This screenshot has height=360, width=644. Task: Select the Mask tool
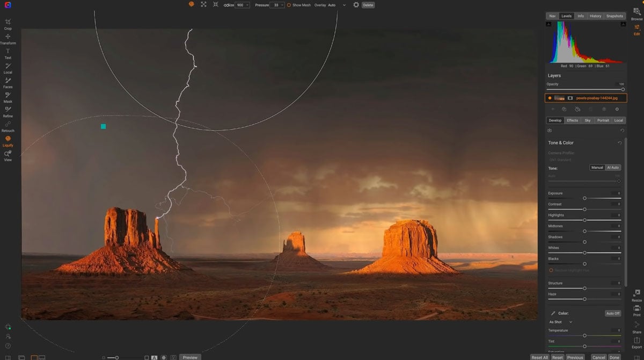[8, 97]
